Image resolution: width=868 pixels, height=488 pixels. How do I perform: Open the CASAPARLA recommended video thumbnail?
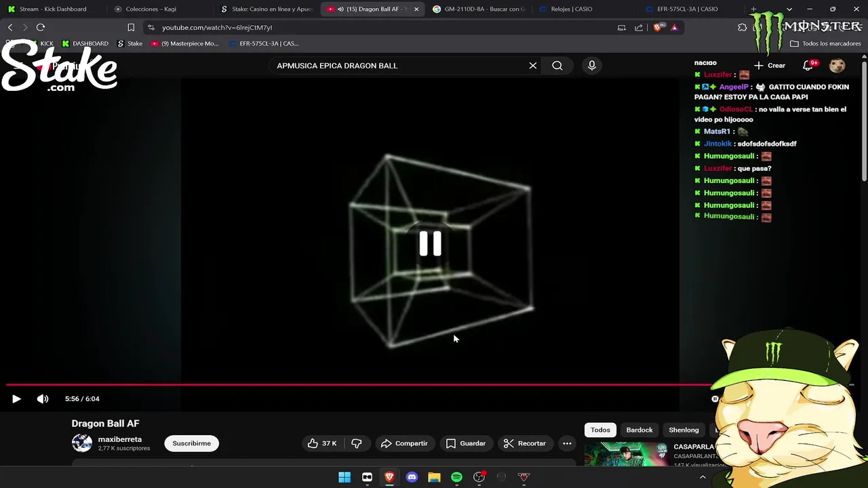click(x=626, y=454)
